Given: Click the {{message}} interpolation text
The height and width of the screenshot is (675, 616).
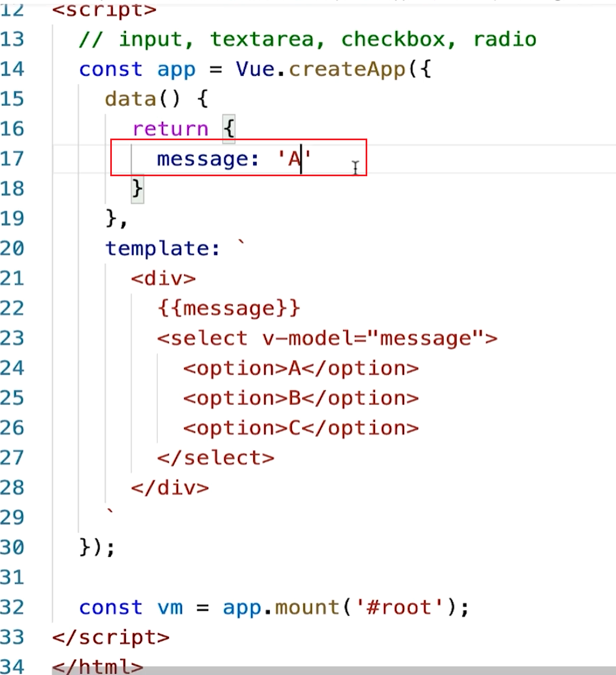Looking at the screenshot, I should point(229,308).
